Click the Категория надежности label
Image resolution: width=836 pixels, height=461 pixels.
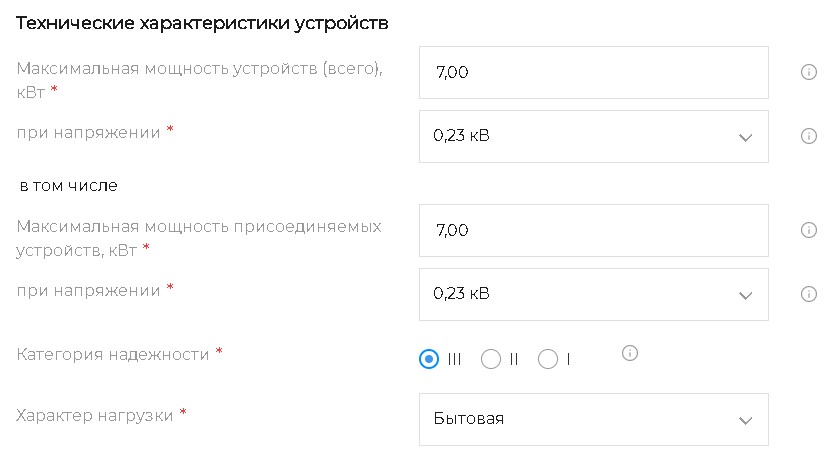click(x=113, y=354)
